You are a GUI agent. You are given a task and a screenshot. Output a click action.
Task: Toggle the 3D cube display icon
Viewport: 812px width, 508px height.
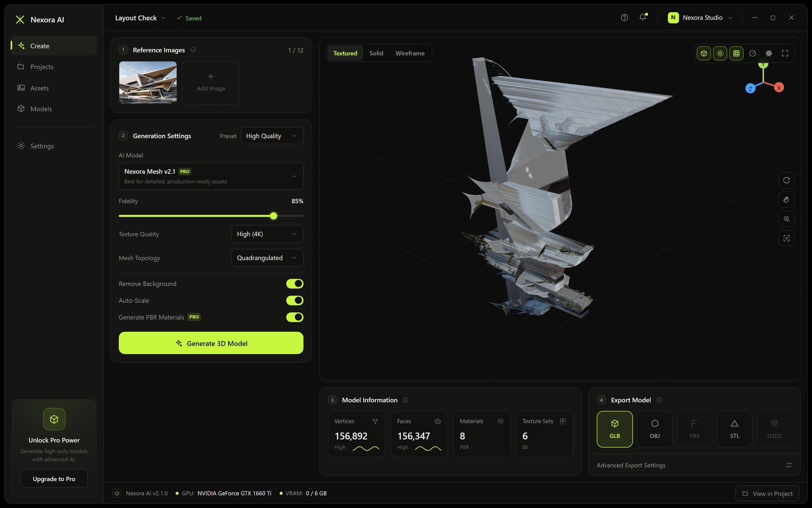point(704,53)
